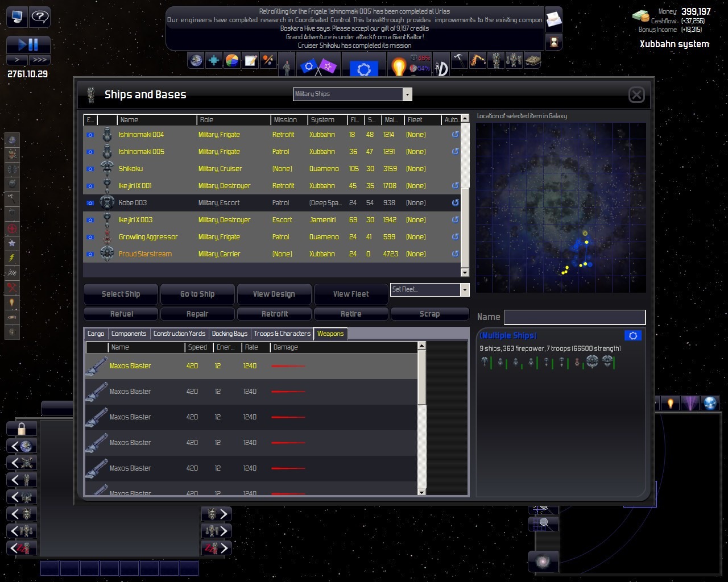The height and width of the screenshot is (582, 728).
Task: Click the help question mark icon
Action: (40, 16)
